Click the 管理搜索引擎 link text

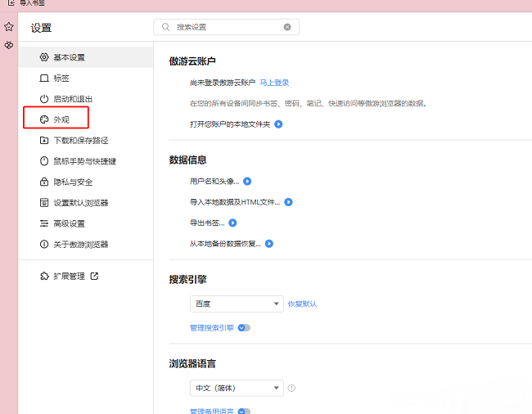[x=212, y=327]
